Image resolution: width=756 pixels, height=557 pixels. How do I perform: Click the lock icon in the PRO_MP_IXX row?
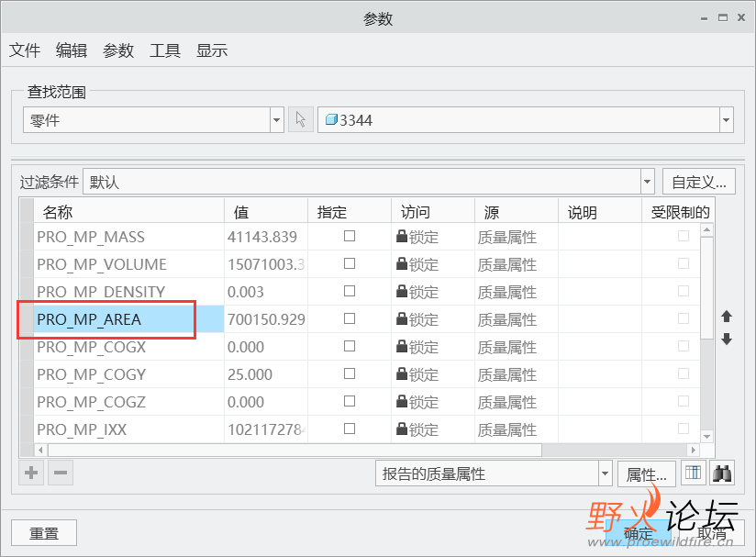pyautogui.click(x=402, y=429)
